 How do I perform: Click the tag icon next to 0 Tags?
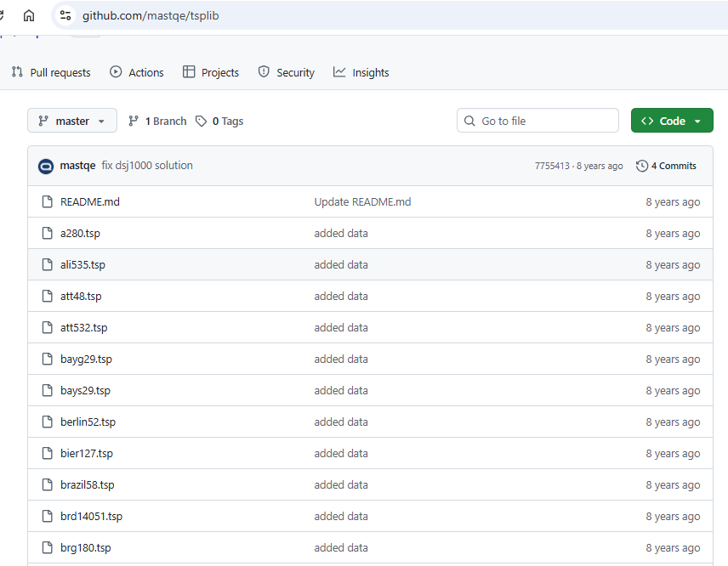click(x=201, y=122)
